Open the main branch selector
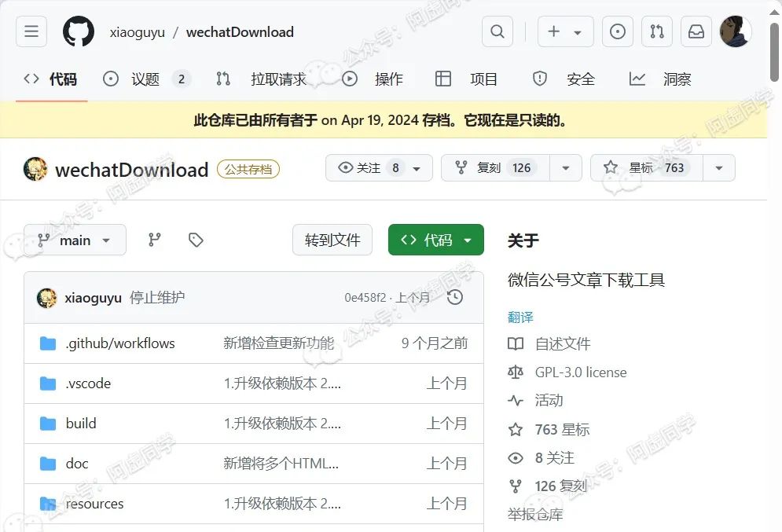 75,240
